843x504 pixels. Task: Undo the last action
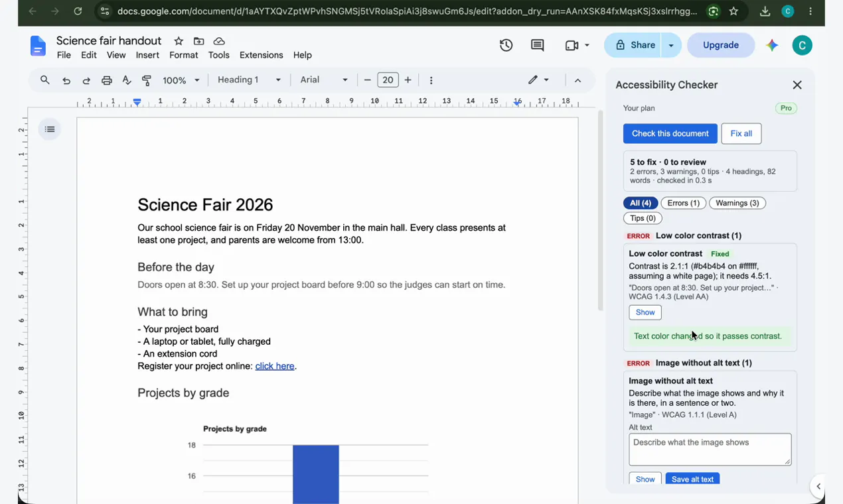pyautogui.click(x=66, y=80)
